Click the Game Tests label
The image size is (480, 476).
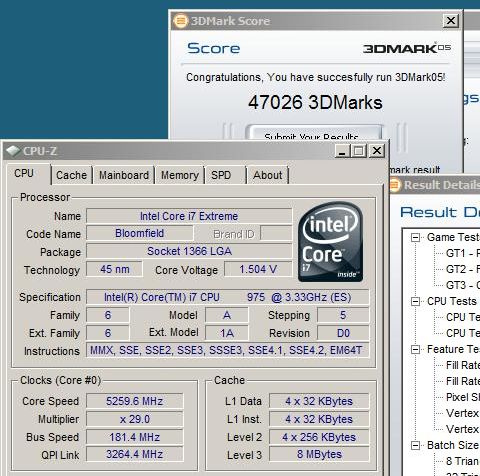point(453,237)
